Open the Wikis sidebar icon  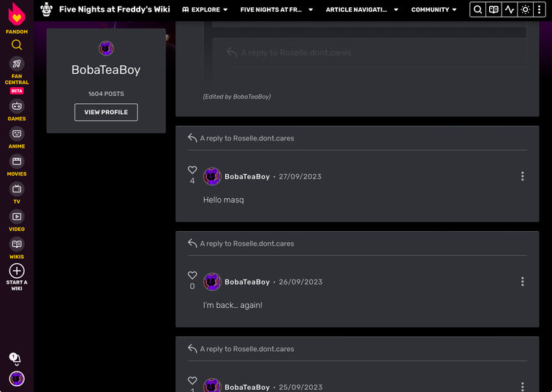17,244
